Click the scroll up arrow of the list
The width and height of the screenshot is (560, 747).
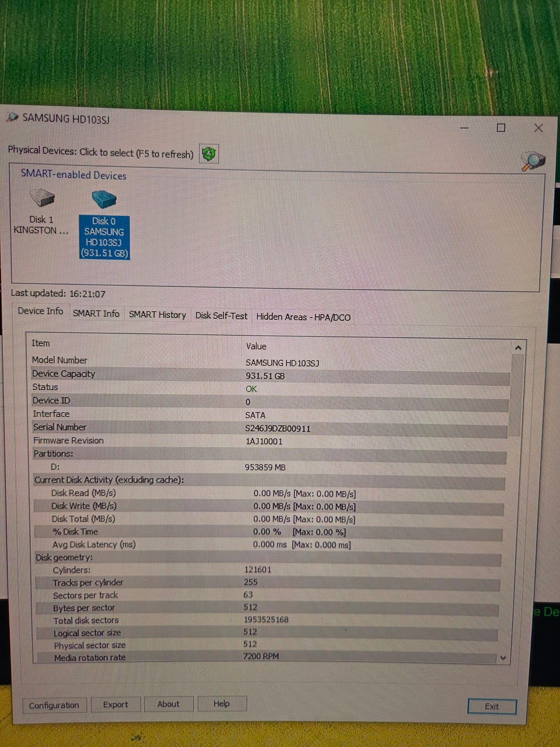point(518,348)
